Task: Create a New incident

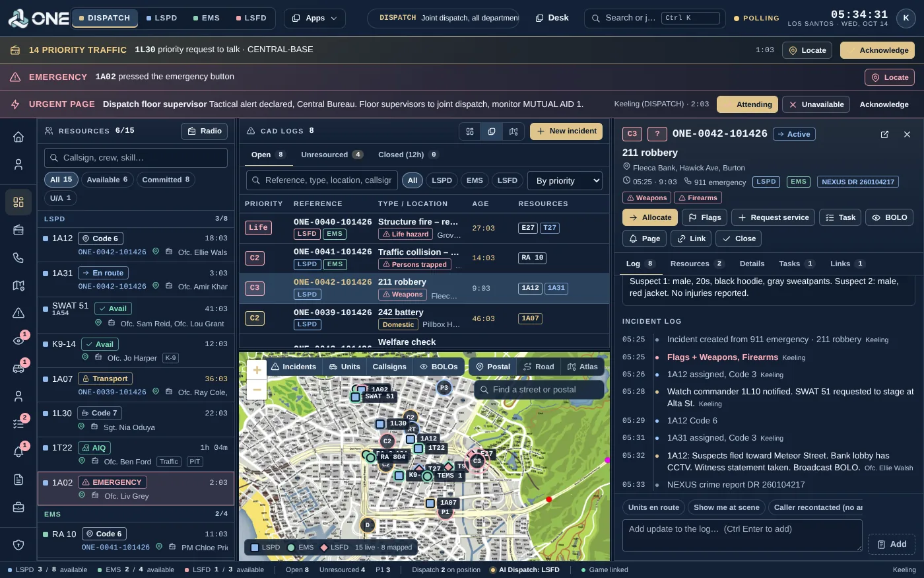Action: click(x=566, y=131)
